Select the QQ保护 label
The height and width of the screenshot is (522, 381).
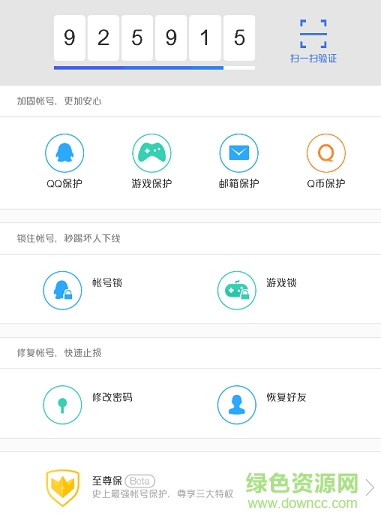point(64,183)
